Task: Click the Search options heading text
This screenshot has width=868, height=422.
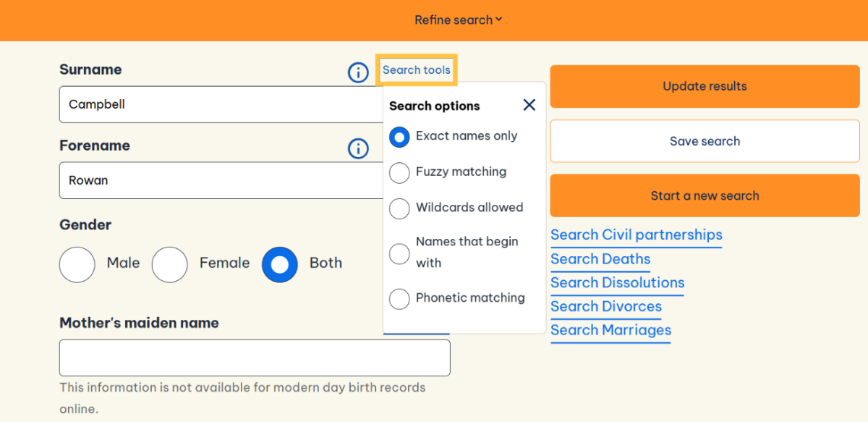Action: pos(434,106)
